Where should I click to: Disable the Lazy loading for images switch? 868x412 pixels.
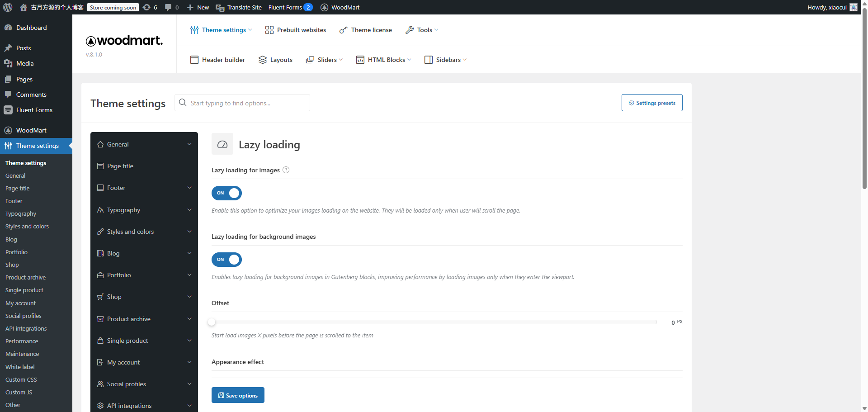tap(226, 193)
